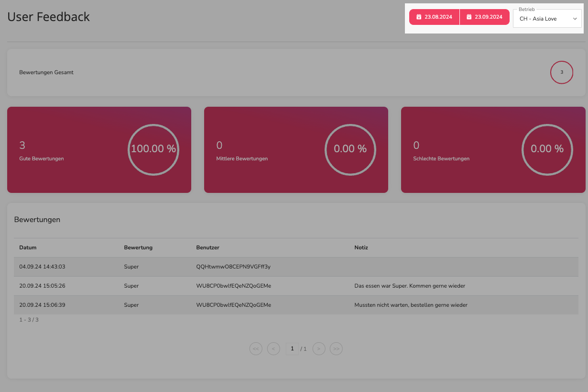588x392 pixels.
Task: Go to previous page of ratings
Action: 273,349
